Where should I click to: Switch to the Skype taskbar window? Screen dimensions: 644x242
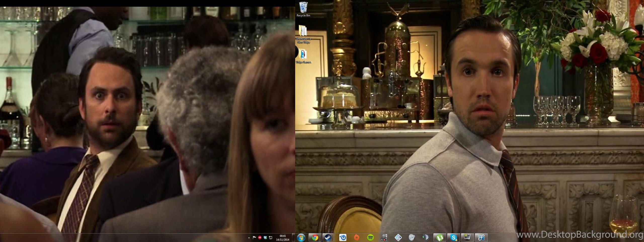(x=454, y=237)
